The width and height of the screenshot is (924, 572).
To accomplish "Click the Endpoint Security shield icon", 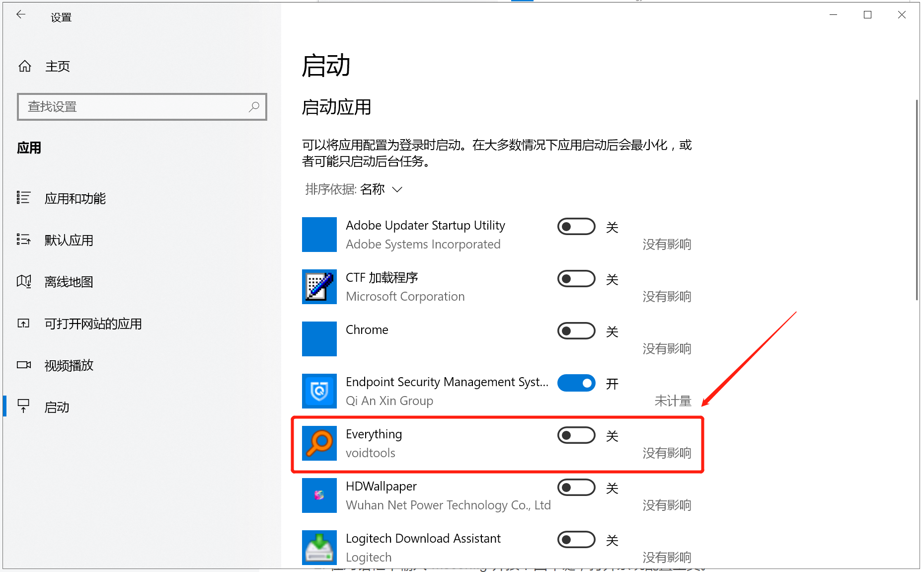I will click(x=319, y=391).
